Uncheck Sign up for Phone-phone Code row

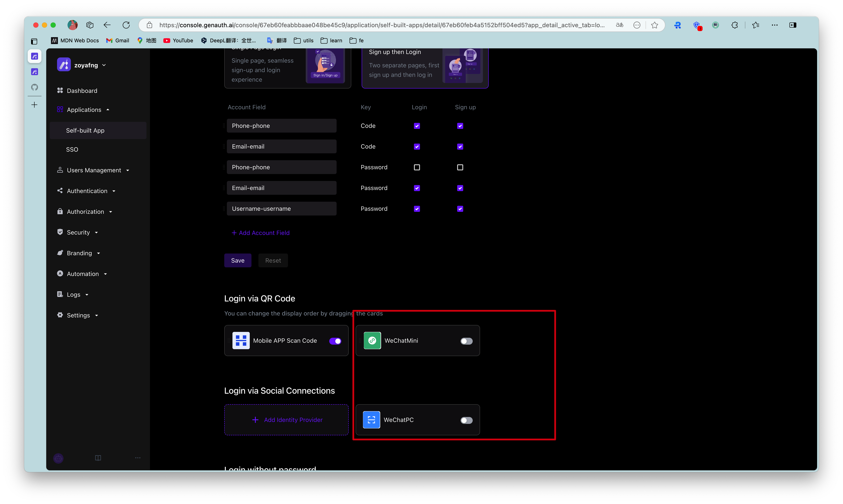[460, 126]
